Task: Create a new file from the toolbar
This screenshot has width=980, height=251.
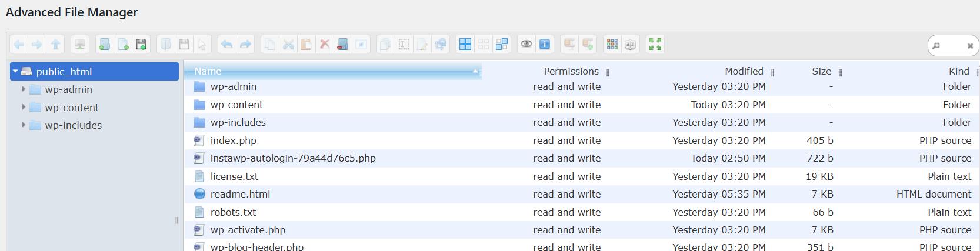Action: tap(123, 45)
